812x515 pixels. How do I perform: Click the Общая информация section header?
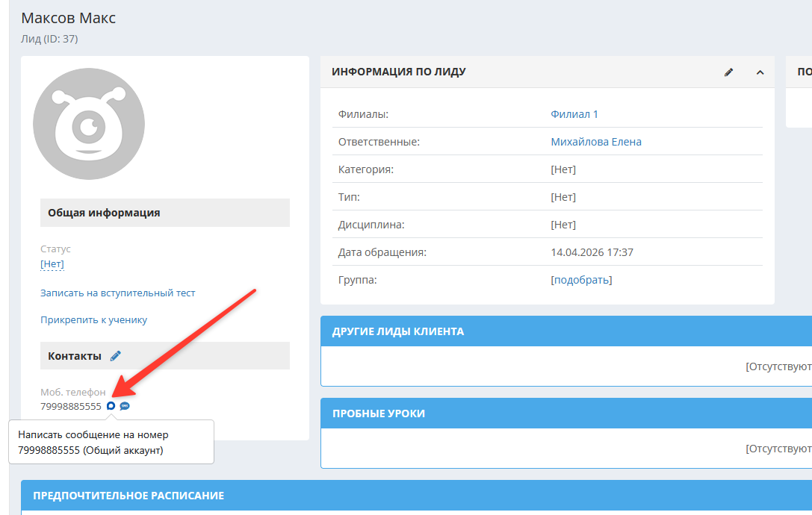point(104,213)
